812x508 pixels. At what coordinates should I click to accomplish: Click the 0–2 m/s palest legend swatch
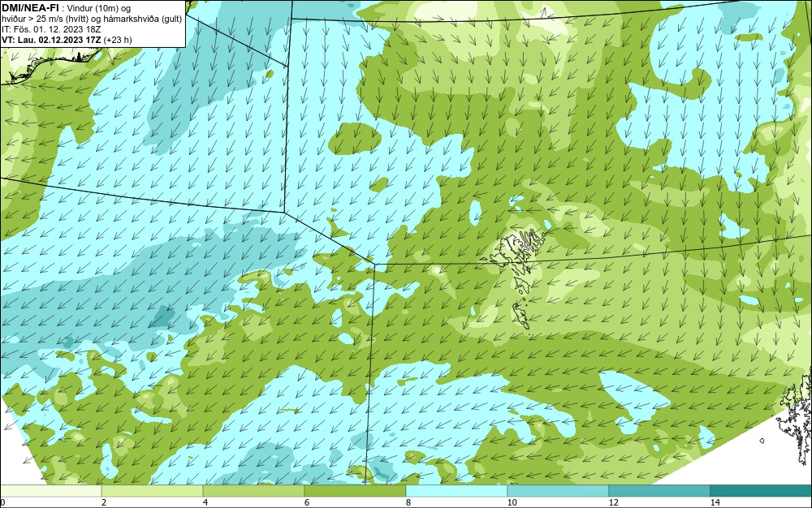coord(50,491)
